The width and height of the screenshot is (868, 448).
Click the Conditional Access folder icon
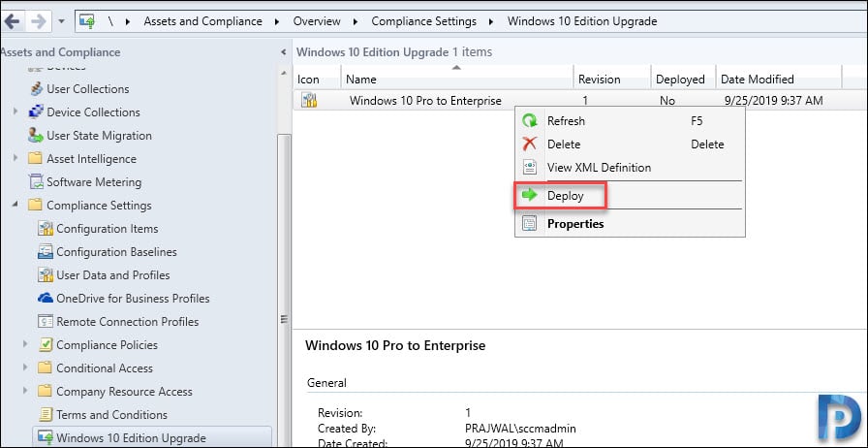click(x=45, y=368)
